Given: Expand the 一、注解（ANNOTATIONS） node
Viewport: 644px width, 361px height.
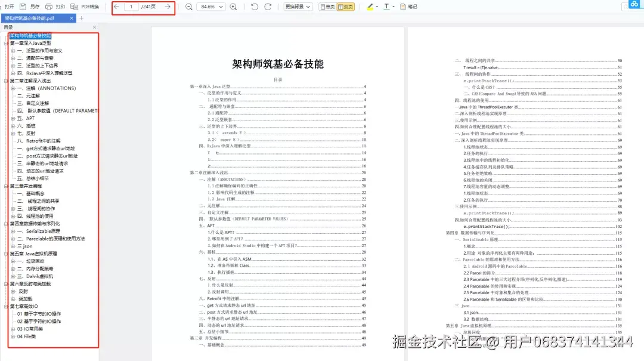Looking at the screenshot, I should coord(13,88).
